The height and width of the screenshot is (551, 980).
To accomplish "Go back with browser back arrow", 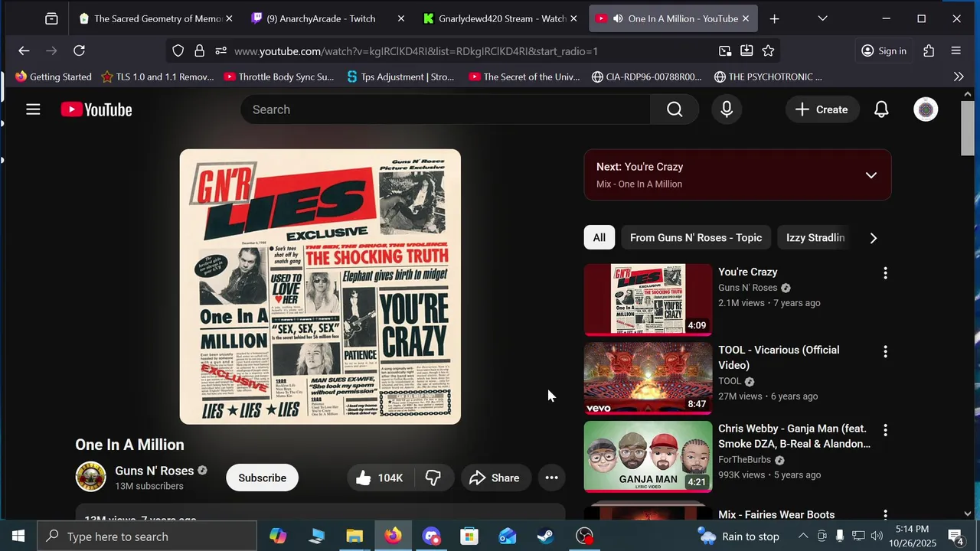I will pos(24,51).
